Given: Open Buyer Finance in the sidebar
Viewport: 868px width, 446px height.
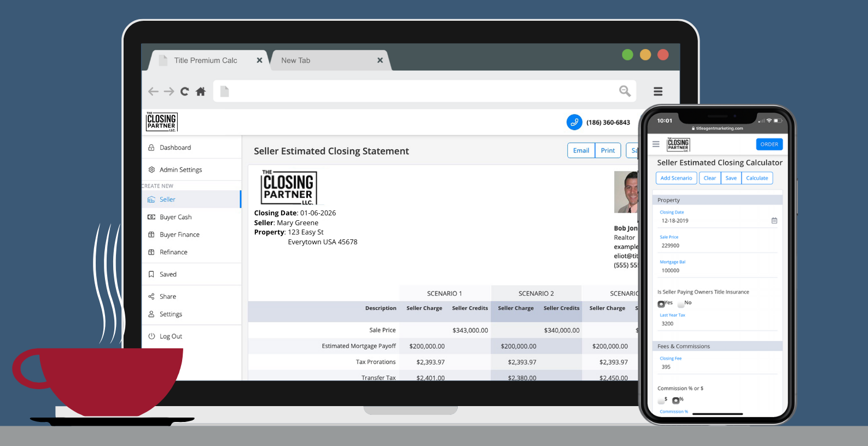Looking at the screenshot, I should (x=179, y=234).
